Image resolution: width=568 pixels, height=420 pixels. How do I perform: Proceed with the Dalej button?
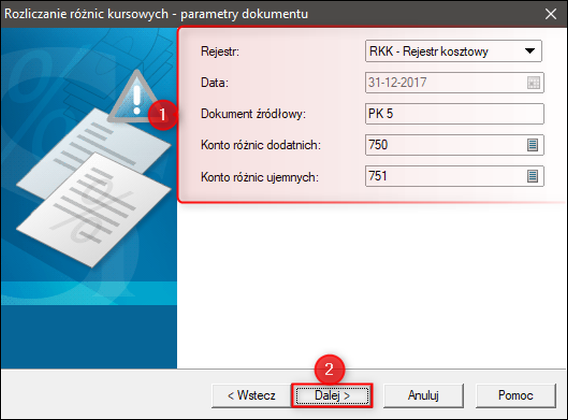(332, 395)
